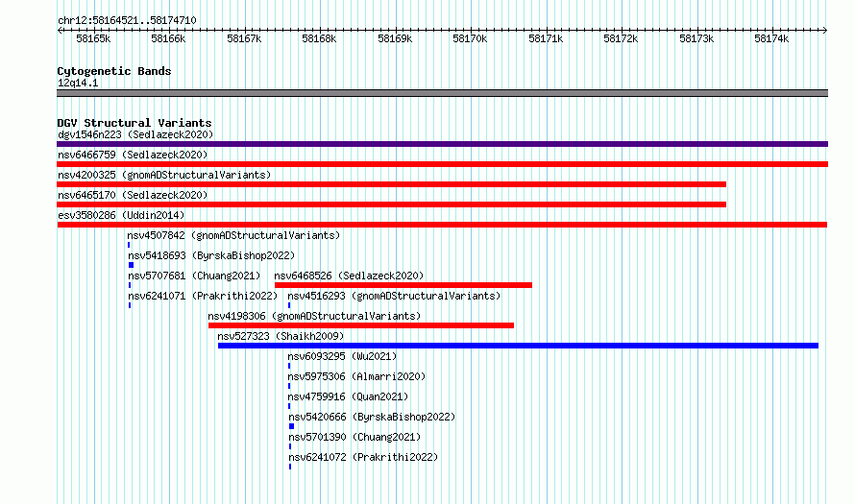Image resolution: width=855 pixels, height=504 pixels.
Task: Click the right arrowhead of the ruler
Action: pyautogui.click(x=825, y=30)
